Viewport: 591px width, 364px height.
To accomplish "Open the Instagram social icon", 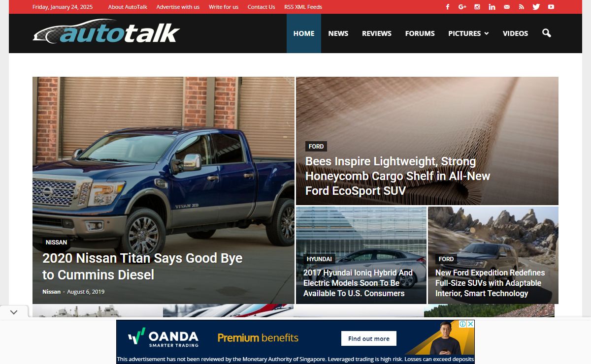I will click(477, 7).
